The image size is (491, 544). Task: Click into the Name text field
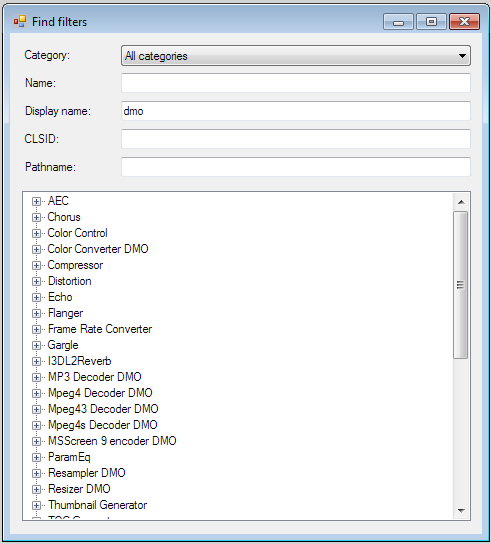pos(296,83)
